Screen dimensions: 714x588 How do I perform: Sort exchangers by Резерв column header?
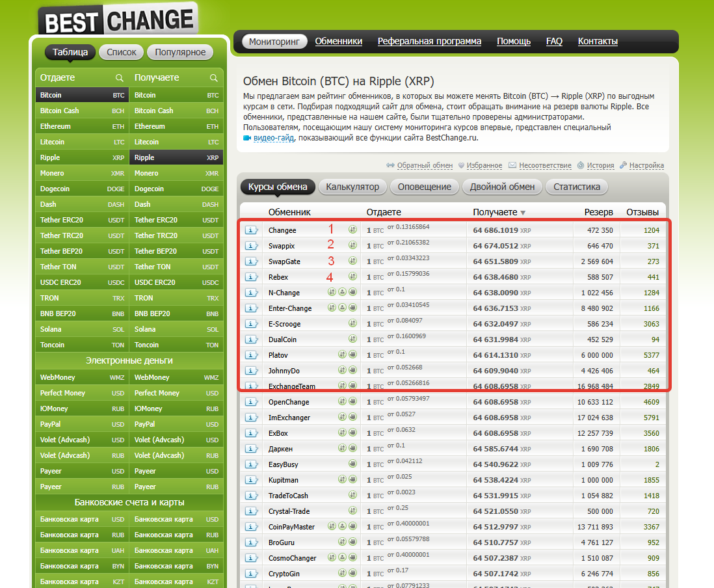598,212
